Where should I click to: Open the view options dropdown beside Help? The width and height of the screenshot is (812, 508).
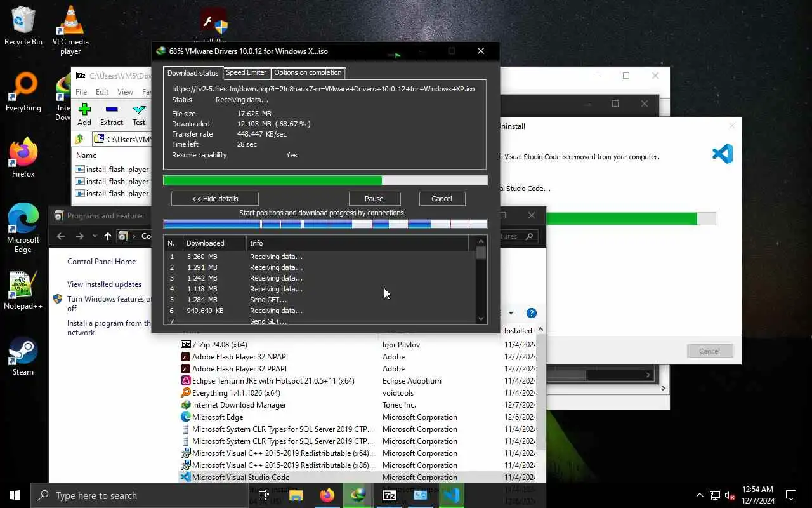pyautogui.click(x=511, y=313)
